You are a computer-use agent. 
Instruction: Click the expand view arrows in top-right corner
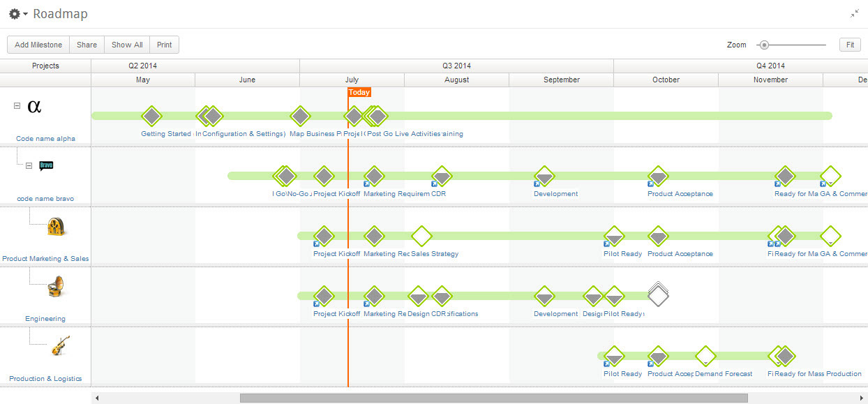(x=855, y=13)
